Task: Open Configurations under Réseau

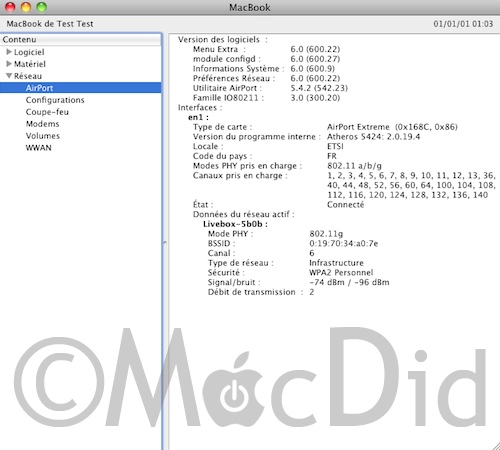Action: (55, 100)
